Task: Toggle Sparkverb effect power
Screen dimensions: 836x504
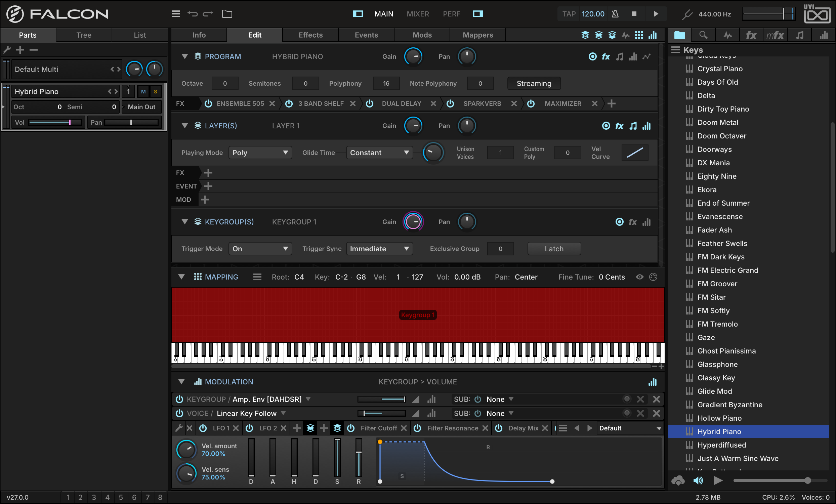Action: (x=450, y=103)
